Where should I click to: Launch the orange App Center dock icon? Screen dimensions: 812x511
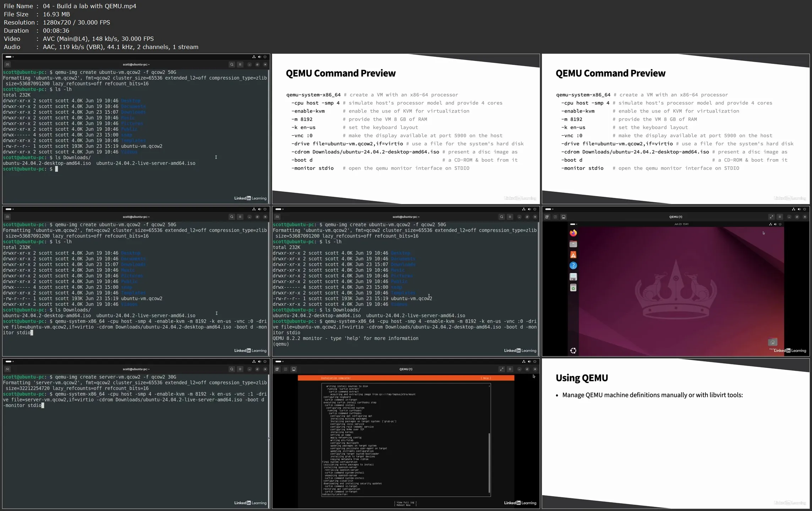[x=573, y=255]
